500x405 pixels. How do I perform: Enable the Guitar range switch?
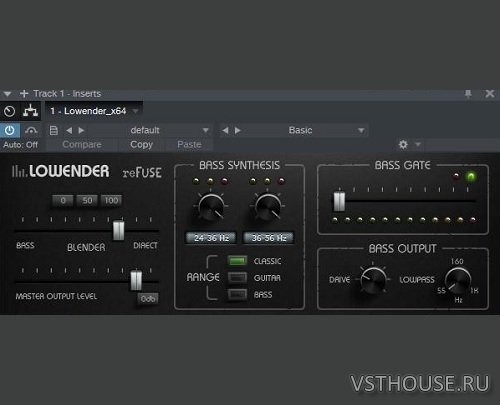click(237, 277)
